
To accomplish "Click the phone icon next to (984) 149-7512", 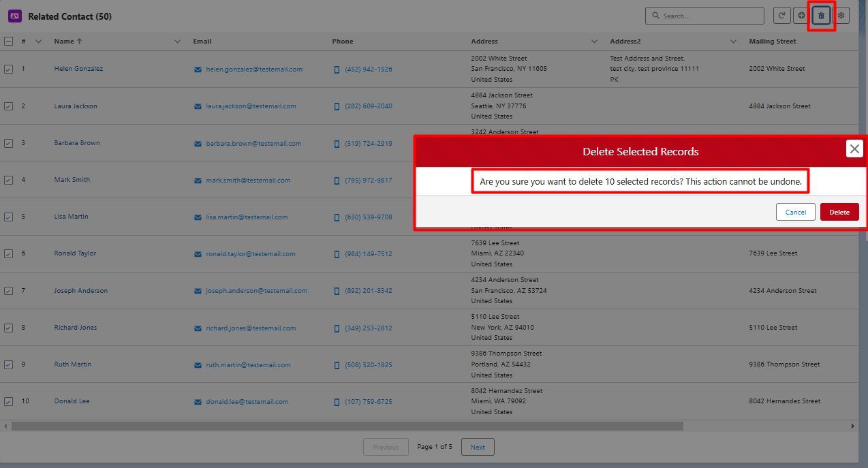I will point(337,254).
